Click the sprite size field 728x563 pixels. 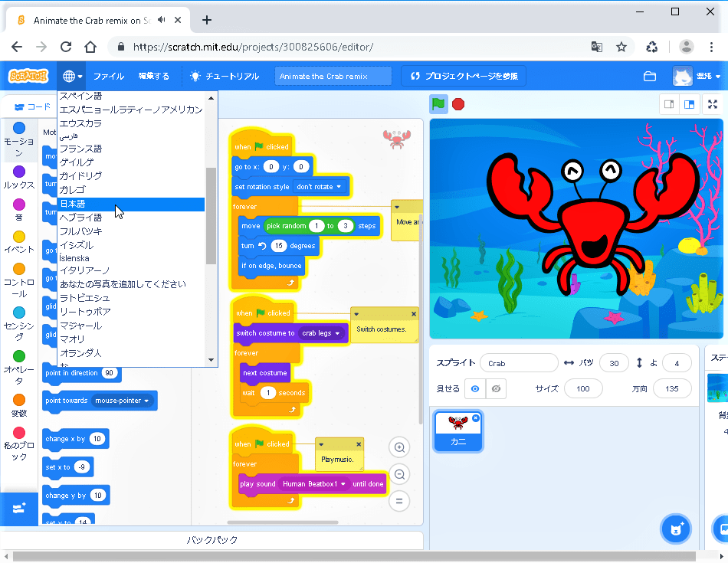(x=583, y=389)
